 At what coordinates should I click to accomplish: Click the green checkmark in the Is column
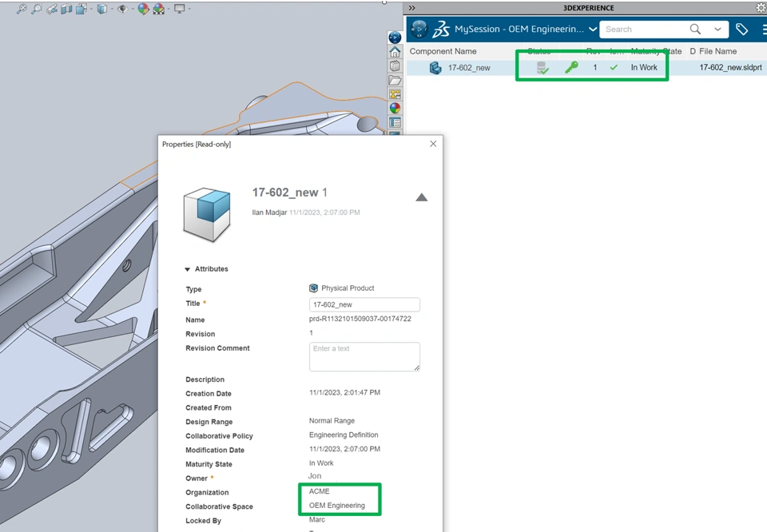pyautogui.click(x=614, y=67)
